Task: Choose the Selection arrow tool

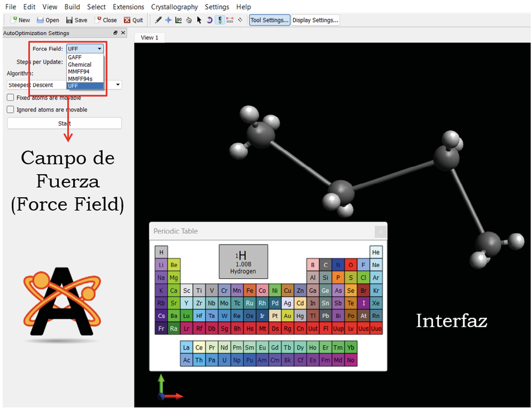Action: pyautogui.click(x=199, y=20)
